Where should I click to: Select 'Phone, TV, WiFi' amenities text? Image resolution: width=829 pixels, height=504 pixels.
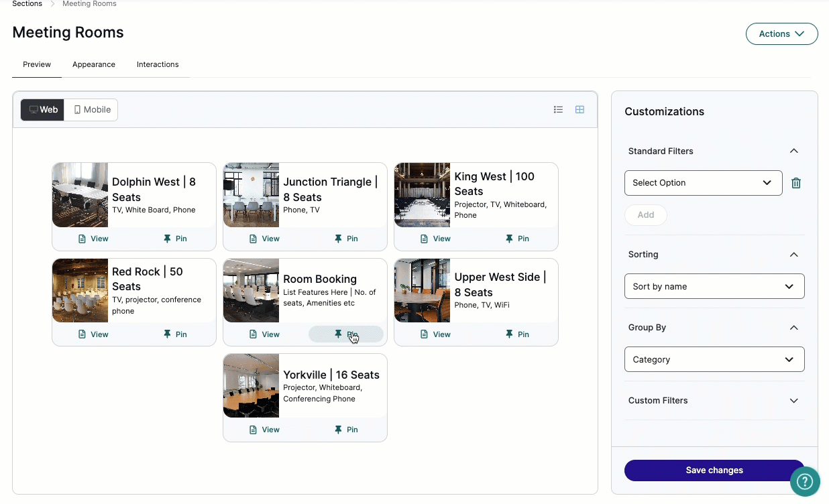(x=482, y=305)
